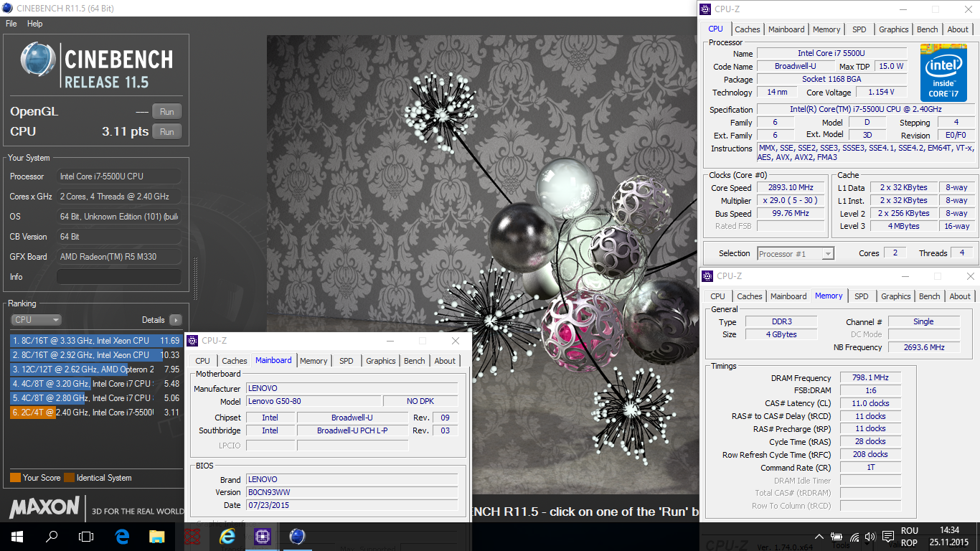
Task: Click the Details arrow button in Ranking
Action: (x=175, y=320)
